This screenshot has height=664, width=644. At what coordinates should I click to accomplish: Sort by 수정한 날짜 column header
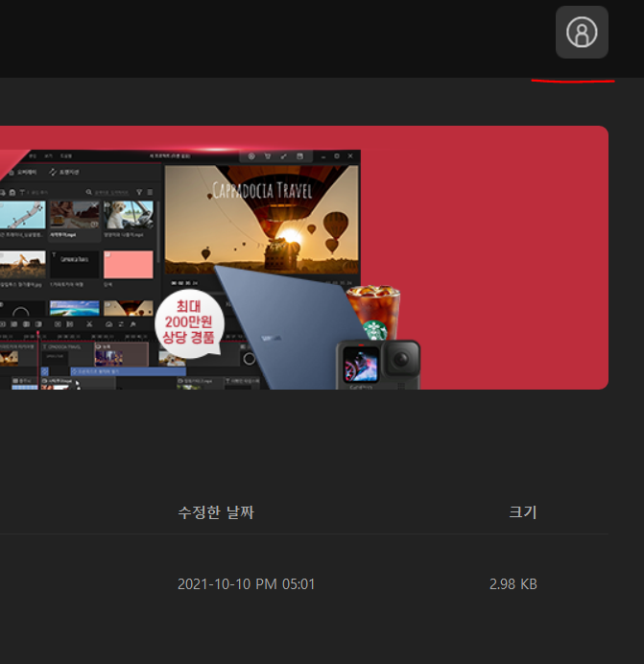(x=216, y=512)
